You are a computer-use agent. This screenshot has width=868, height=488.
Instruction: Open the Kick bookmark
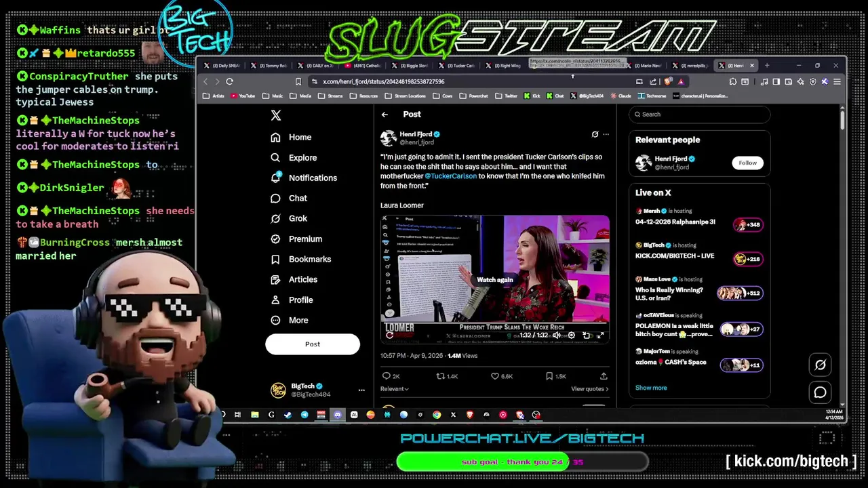(532, 96)
